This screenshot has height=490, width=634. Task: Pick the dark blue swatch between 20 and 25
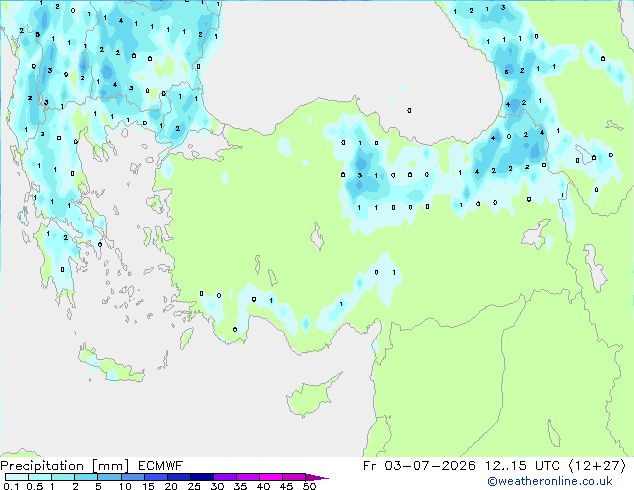(x=178, y=477)
